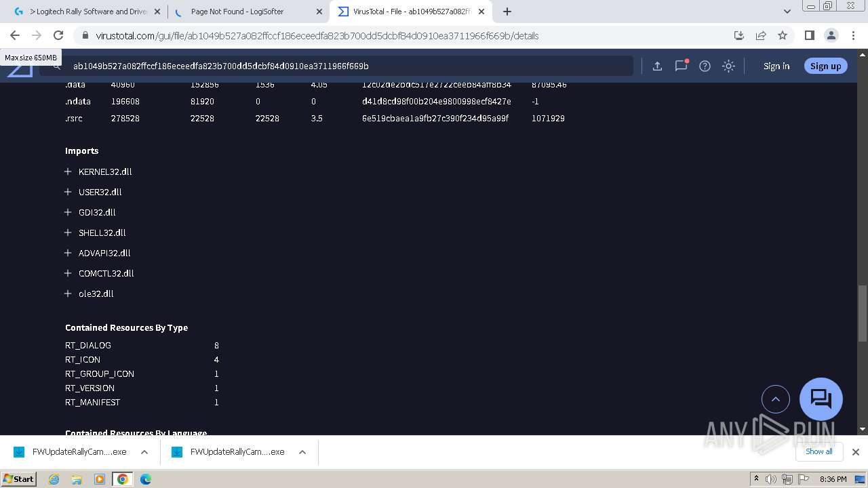Launch Internet Explorer from taskbar
868x488 pixels.
[x=54, y=479]
